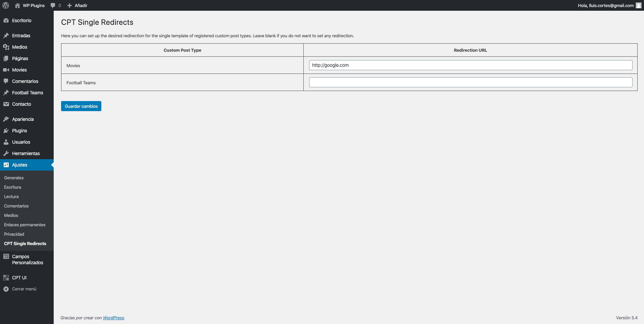The height and width of the screenshot is (324, 644).
Task: Click the Football Teams pin icon
Action: 6,93
